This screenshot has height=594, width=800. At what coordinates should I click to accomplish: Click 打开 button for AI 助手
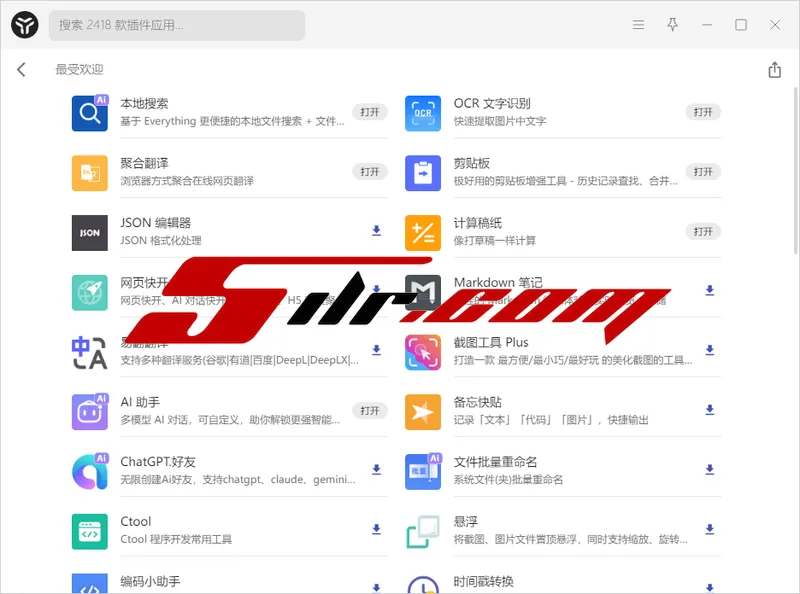(x=369, y=410)
